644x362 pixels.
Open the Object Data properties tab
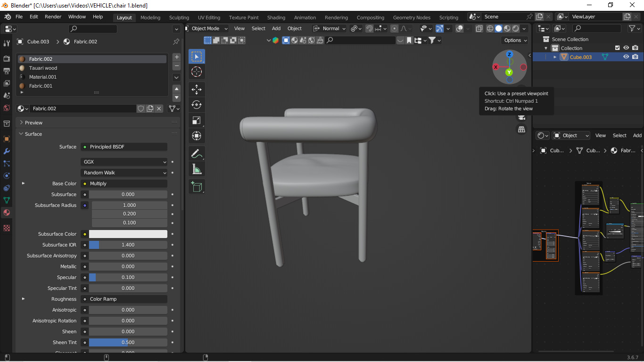(7, 200)
